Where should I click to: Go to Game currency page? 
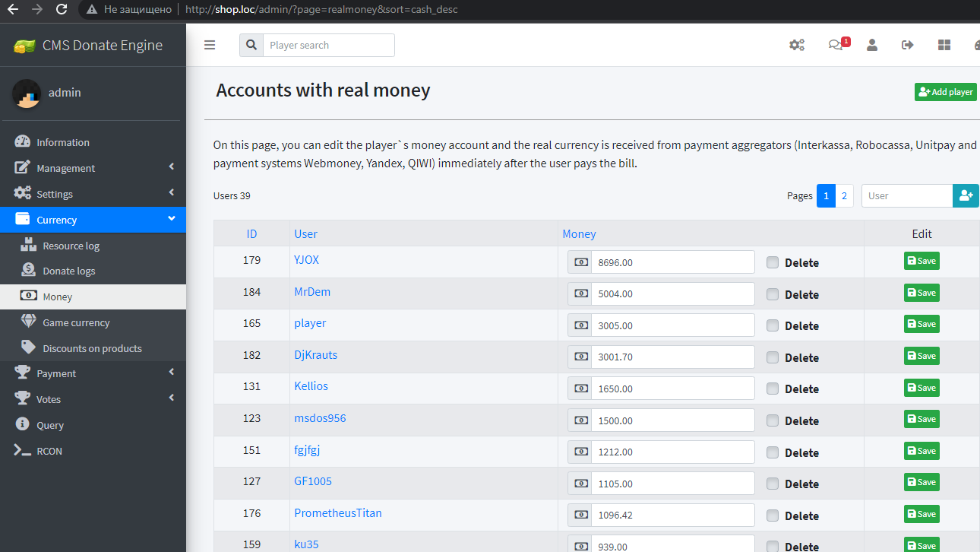click(76, 322)
